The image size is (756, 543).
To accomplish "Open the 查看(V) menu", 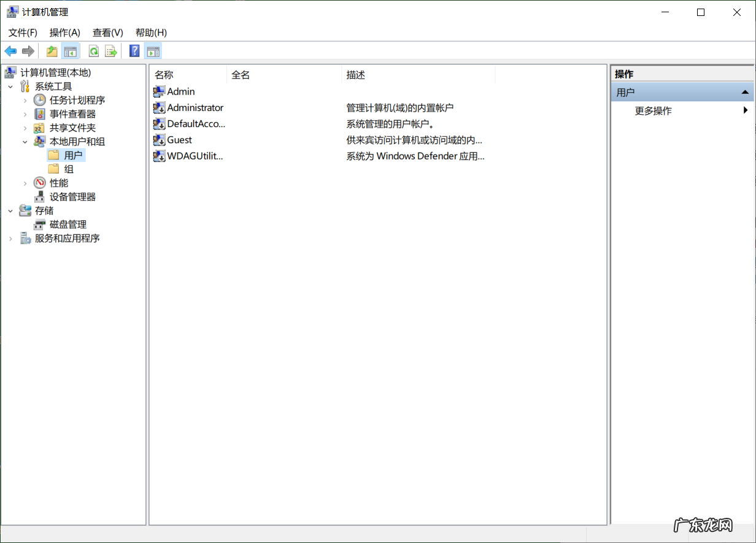I will tap(107, 33).
